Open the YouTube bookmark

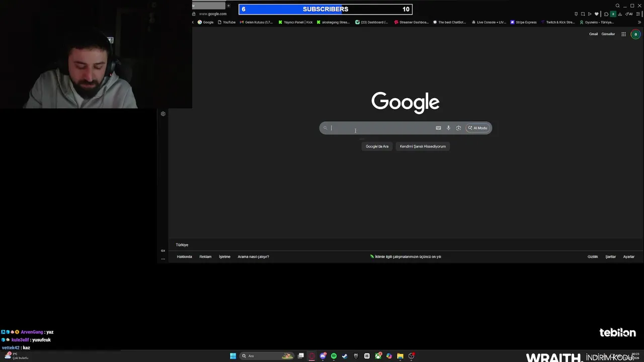[x=226, y=22]
